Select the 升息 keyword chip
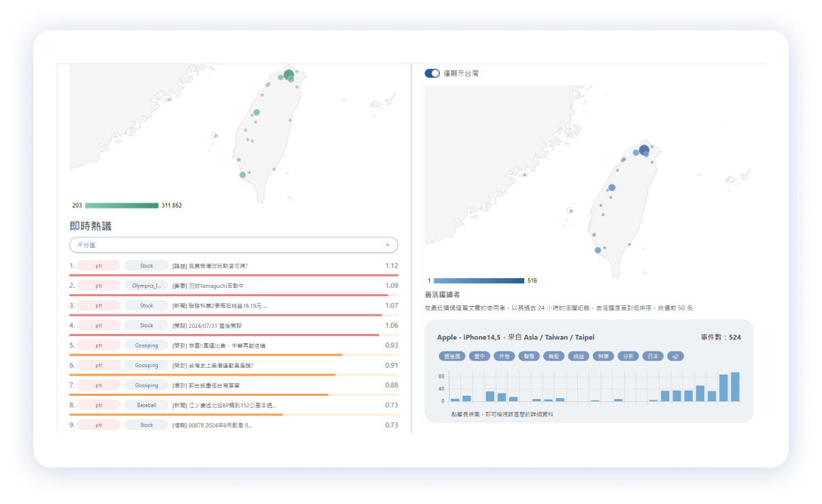This screenshot has width=822, height=504. [504, 357]
